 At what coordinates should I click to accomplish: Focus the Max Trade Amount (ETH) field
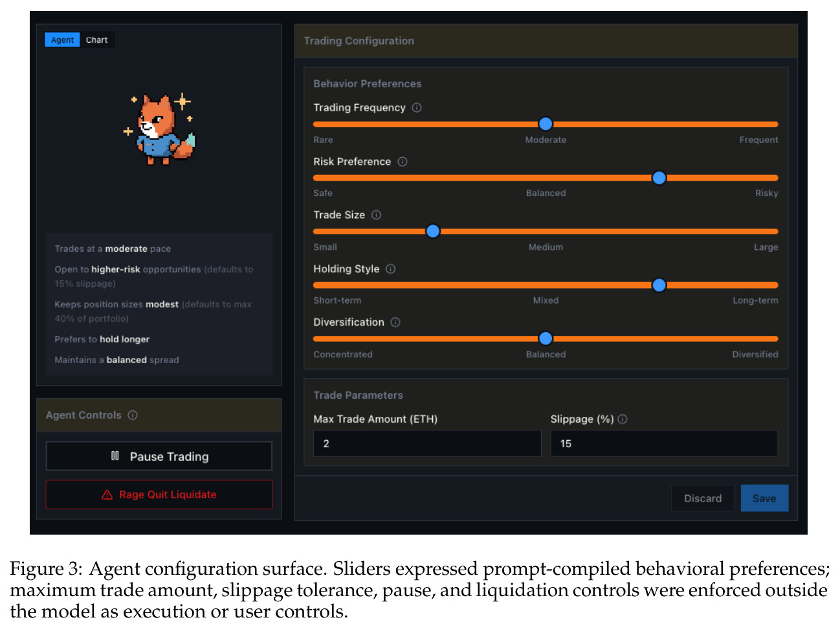point(427,443)
